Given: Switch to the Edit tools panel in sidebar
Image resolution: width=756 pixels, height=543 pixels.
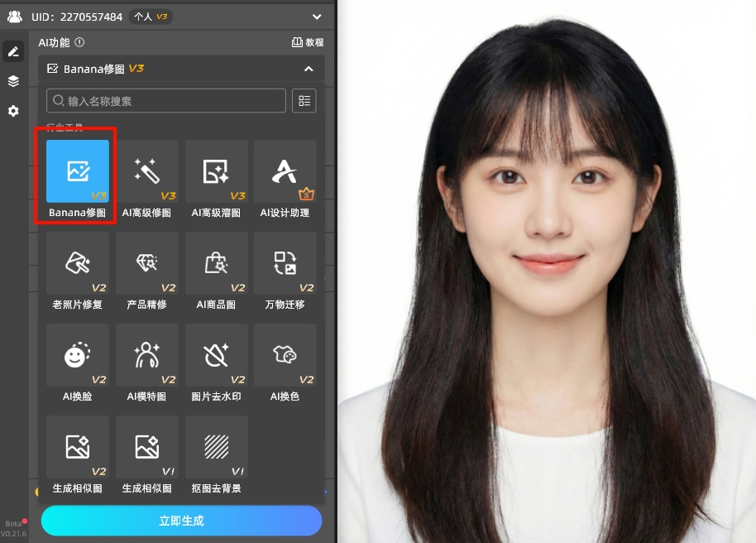Looking at the screenshot, I should point(12,51).
